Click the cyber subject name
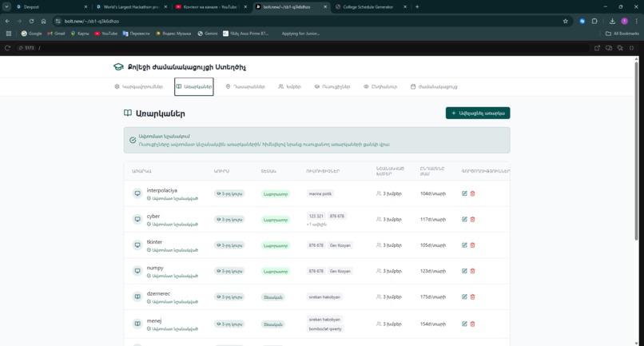This screenshot has height=346, width=644. pyautogui.click(x=153, y=216)
